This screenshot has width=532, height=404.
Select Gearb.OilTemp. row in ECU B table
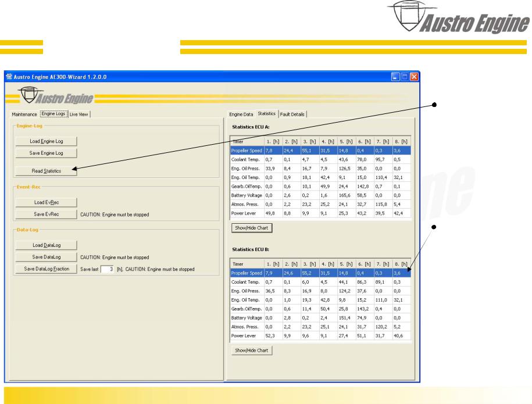[x=320, y=309]
